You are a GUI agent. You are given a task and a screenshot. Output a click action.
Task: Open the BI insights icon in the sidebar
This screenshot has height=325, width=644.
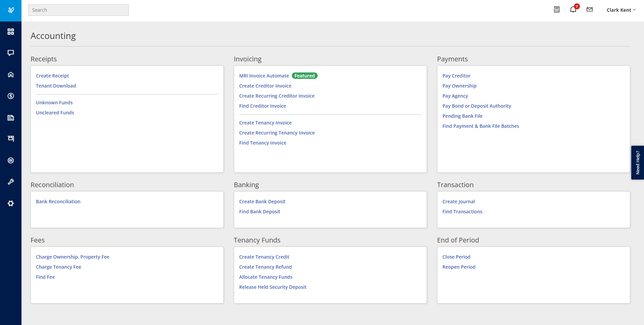(x=11, y=160)
